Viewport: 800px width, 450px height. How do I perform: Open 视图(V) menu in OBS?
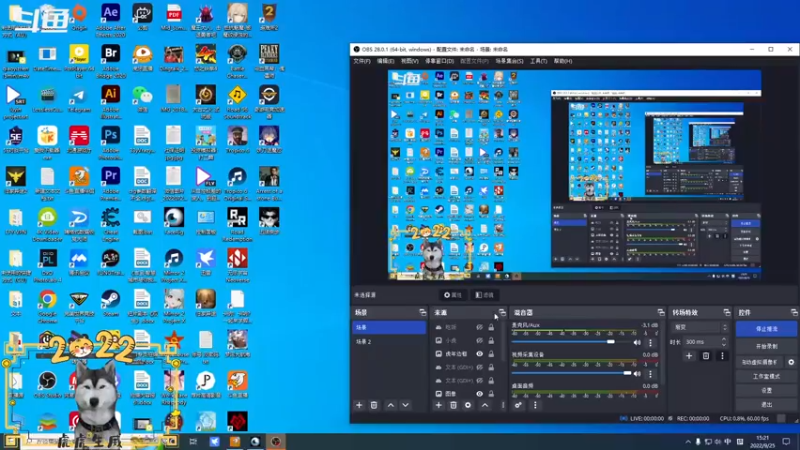tap(409, 61)
